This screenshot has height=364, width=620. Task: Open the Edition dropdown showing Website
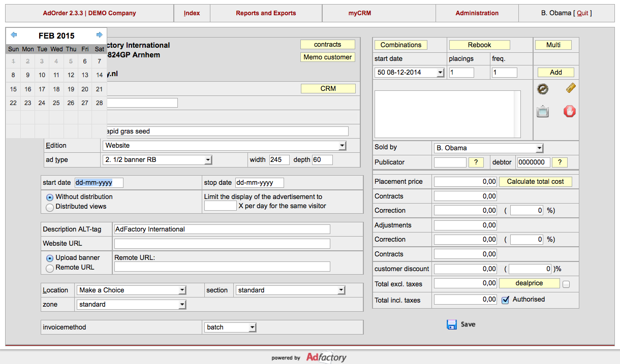[224, 146]
